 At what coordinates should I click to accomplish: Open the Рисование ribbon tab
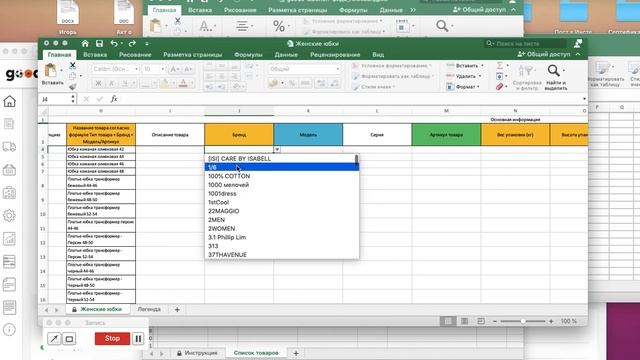[135, 54]
